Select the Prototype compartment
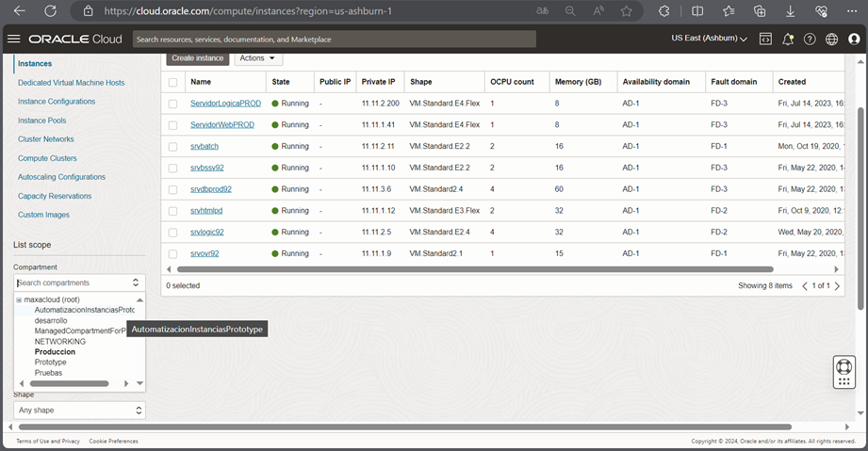The image size is (868, 451). coord(50,362)
